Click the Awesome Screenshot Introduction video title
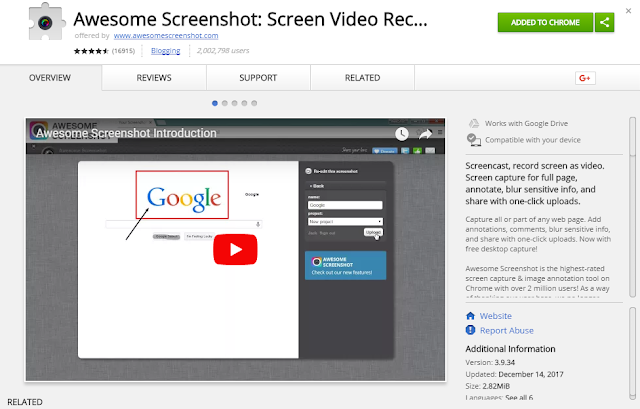Screen dimensions: 640x409 [x=126, y=133]
